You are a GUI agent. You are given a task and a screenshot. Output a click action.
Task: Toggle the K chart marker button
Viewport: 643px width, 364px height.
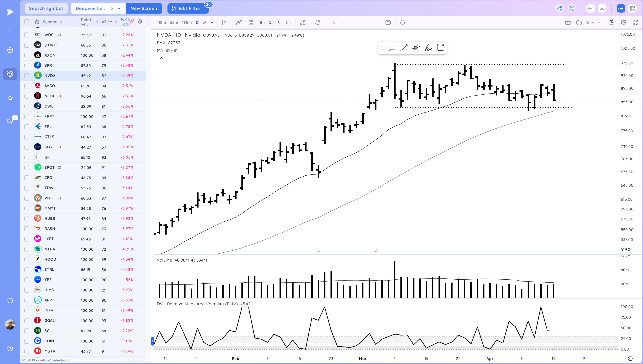pos(287,23)
